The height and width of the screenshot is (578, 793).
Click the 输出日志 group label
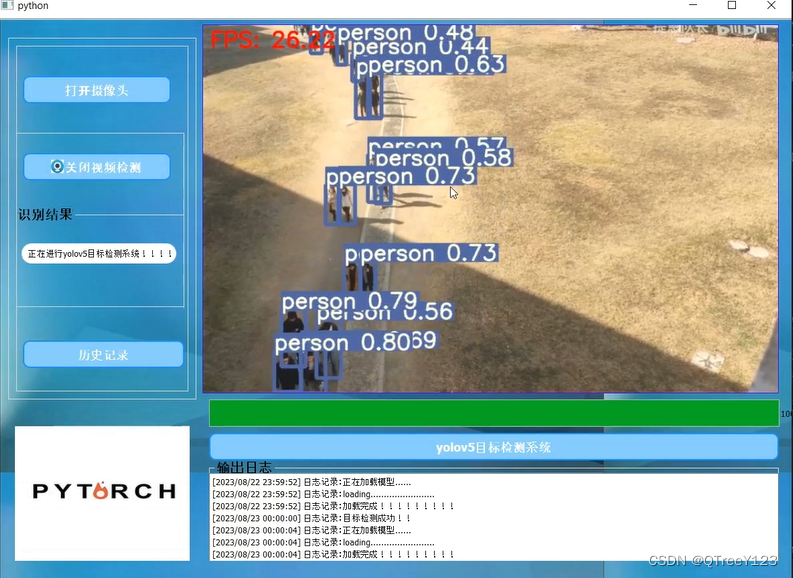(244, 467)
